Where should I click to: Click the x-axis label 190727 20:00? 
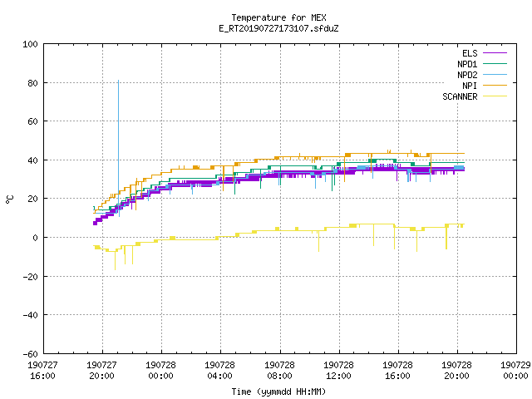(x=101, y=370)
